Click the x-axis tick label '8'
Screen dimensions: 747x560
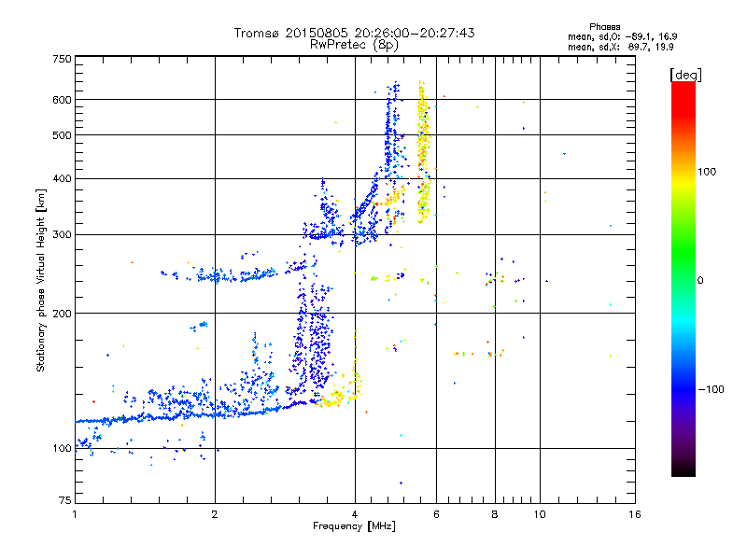tap(495, 514)
